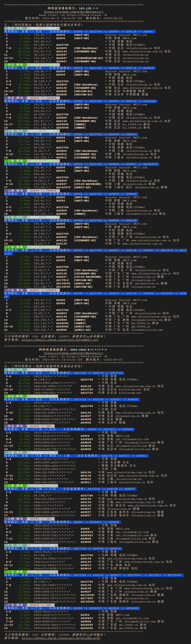
Task: Click latency value '77.35ms'
Action: tap(24, 466)
